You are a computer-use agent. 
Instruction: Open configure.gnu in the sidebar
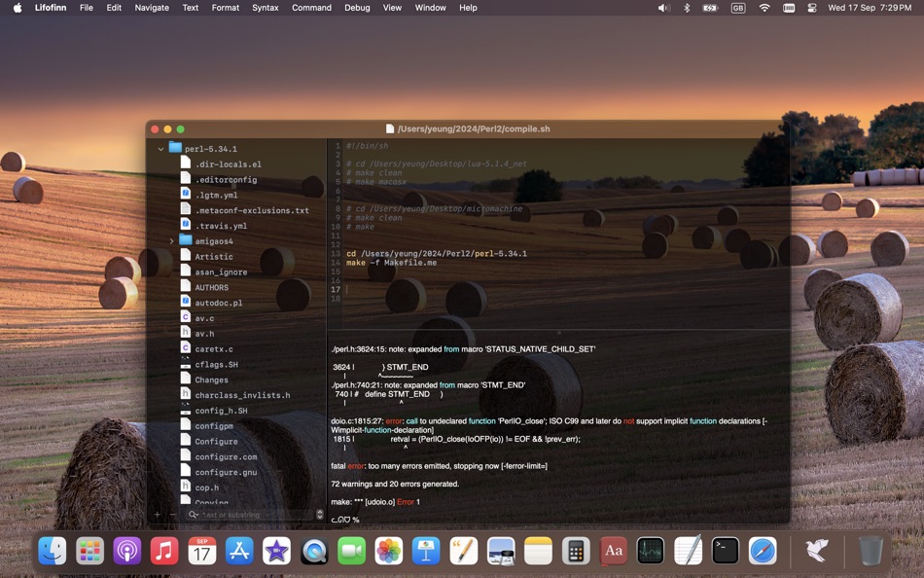(226, 472)
